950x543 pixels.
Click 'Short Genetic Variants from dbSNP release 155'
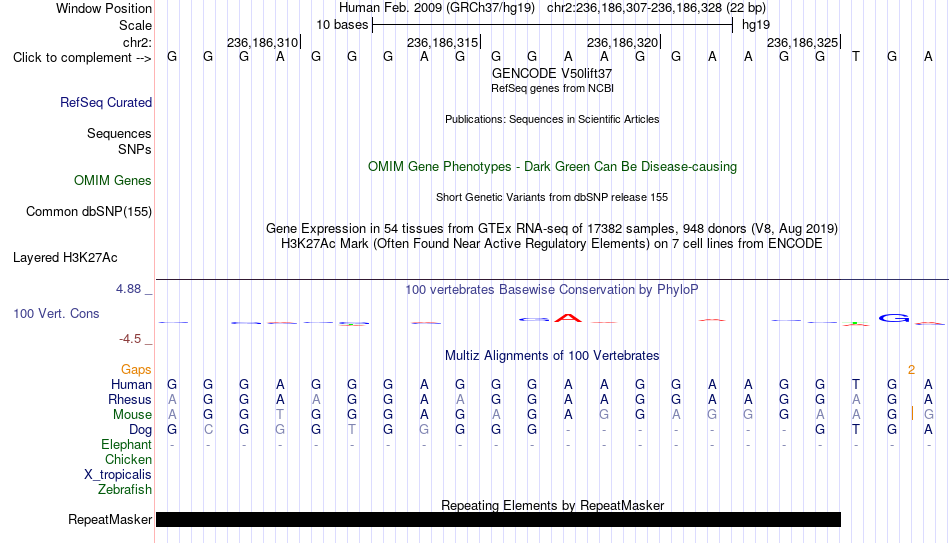click(552, 198)
